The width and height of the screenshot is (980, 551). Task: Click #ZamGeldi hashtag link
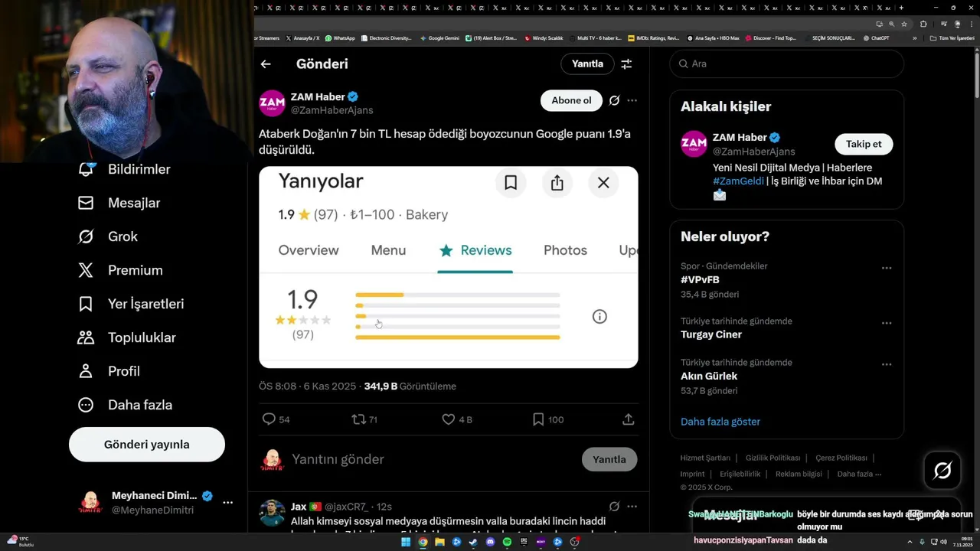[738, 181]
